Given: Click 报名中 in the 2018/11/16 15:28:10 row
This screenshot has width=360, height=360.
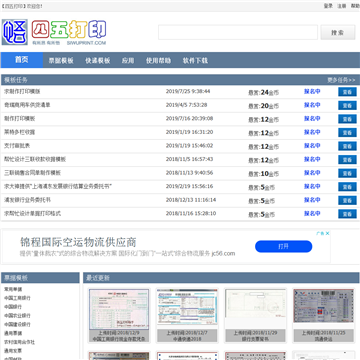Looking at the screenshot, I should coord(312,213).
